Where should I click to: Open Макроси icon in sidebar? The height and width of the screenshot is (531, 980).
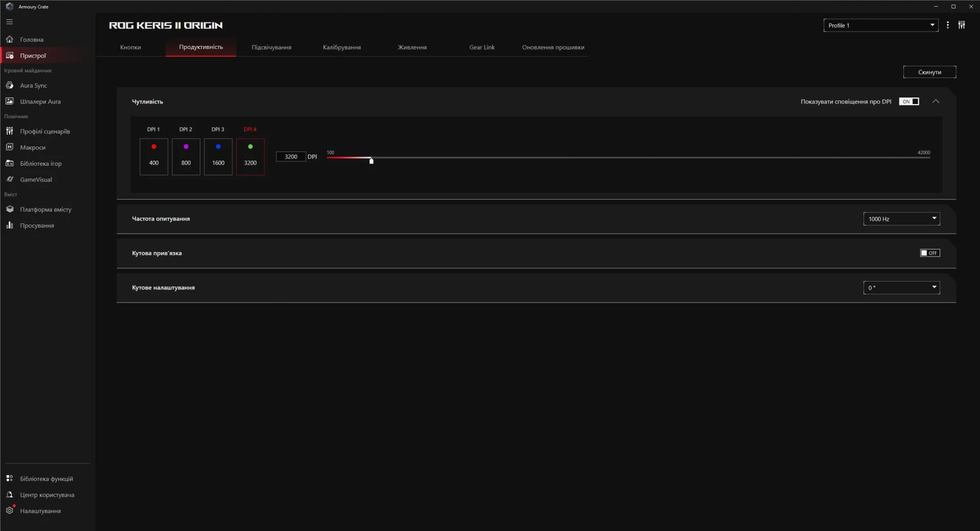(10, 147)
